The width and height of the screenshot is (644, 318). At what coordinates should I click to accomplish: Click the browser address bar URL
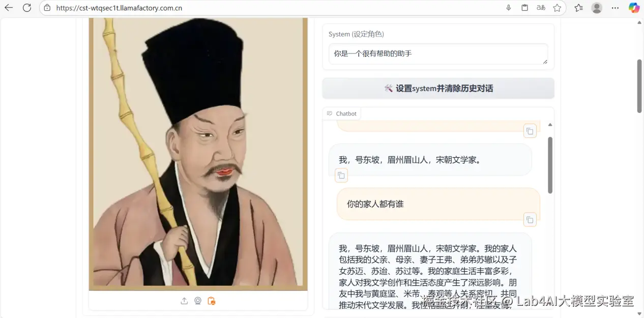click(x=119, y=8)
